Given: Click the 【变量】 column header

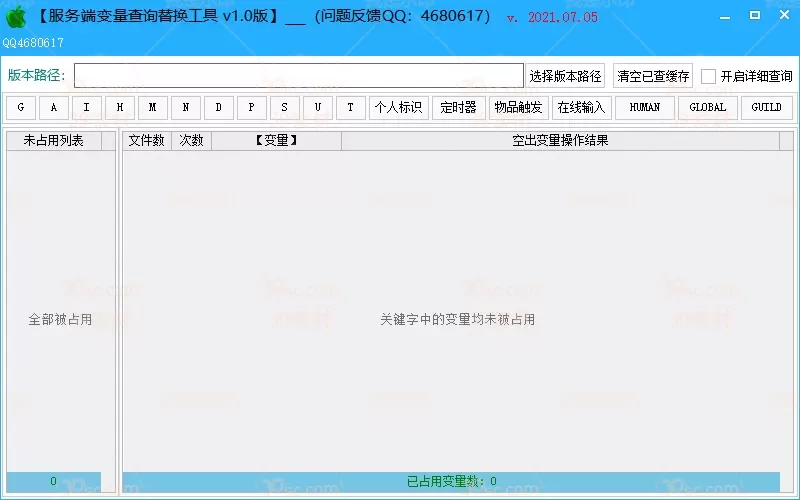Looking at the screenshot, I should pos(277,141).
